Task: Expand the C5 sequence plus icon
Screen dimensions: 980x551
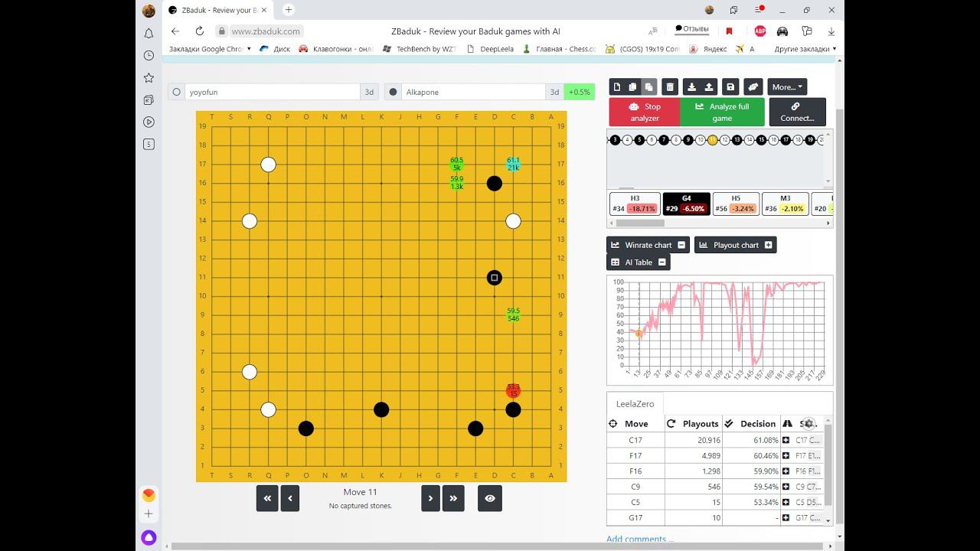Action: tap(786, 502)
